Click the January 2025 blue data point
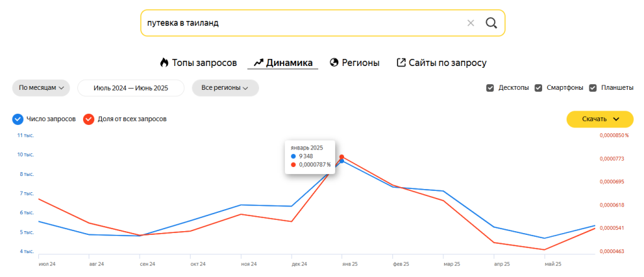This screenshot has height=277, width=644. 341,161
